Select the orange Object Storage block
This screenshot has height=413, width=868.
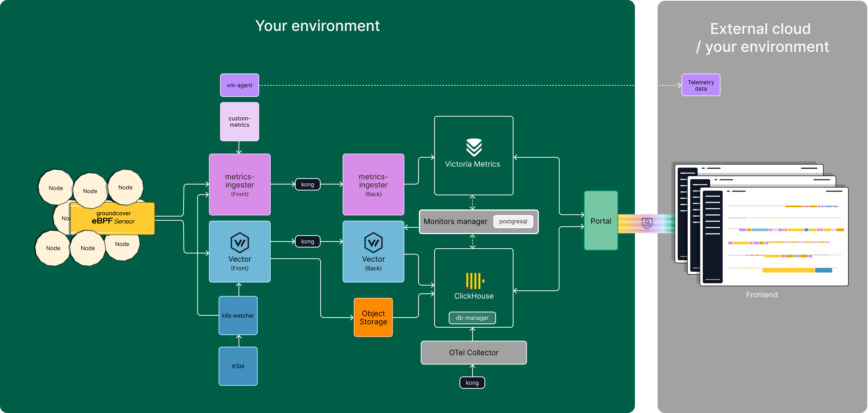click(373, 317)
